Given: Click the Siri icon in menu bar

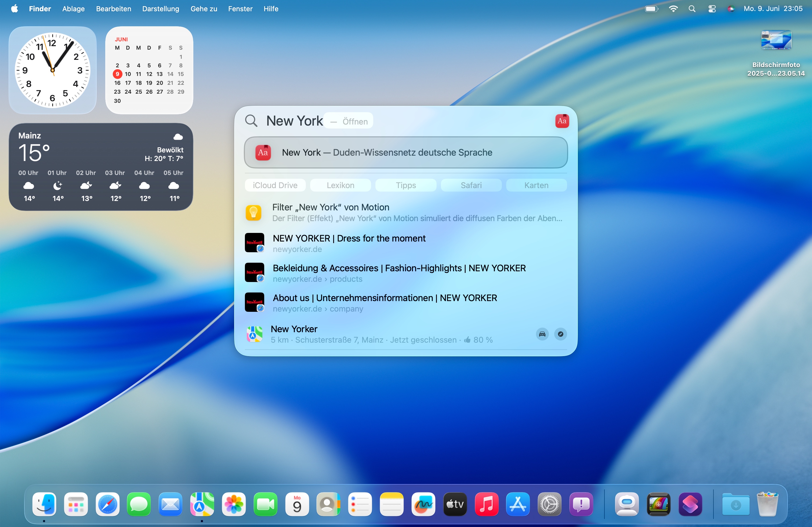Looking at the screenshot, I should click(731, 9).
